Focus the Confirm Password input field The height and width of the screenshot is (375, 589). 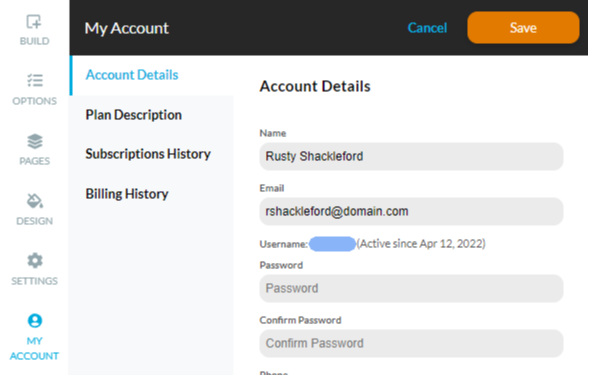(x=411, y=343)
